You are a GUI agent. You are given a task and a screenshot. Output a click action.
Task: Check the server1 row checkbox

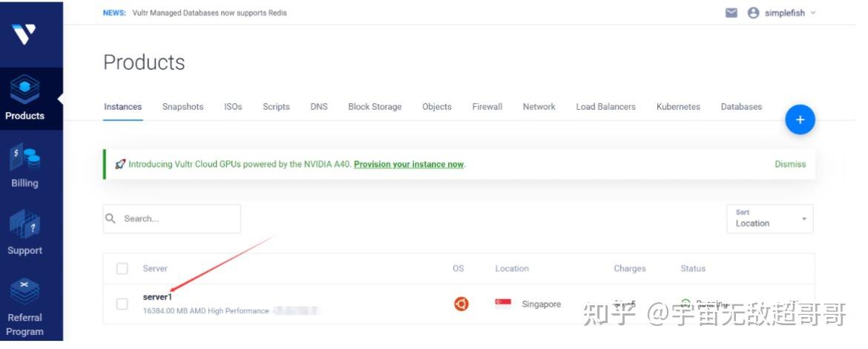pyautogui.click(x=122, y=304)
